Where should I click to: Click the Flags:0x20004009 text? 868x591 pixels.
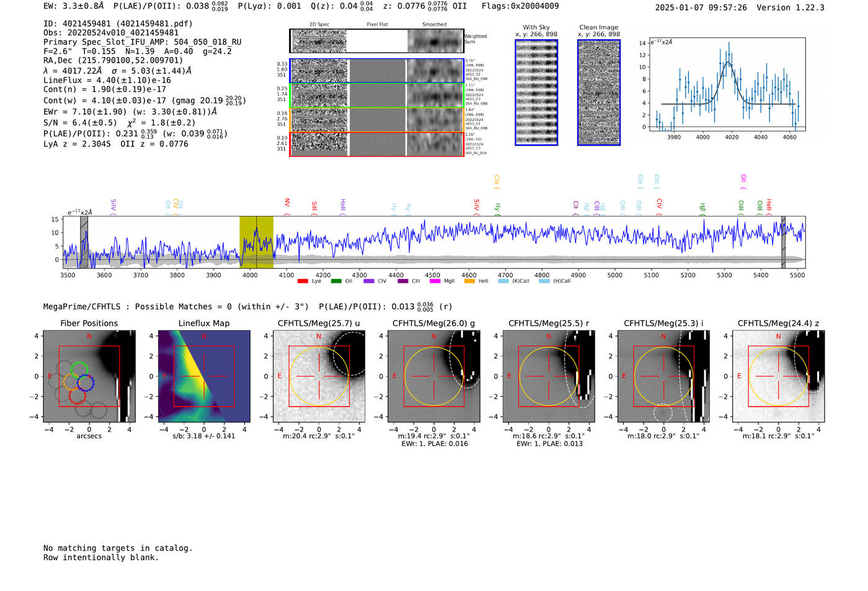pyautogui.click(x=520, y=6)
